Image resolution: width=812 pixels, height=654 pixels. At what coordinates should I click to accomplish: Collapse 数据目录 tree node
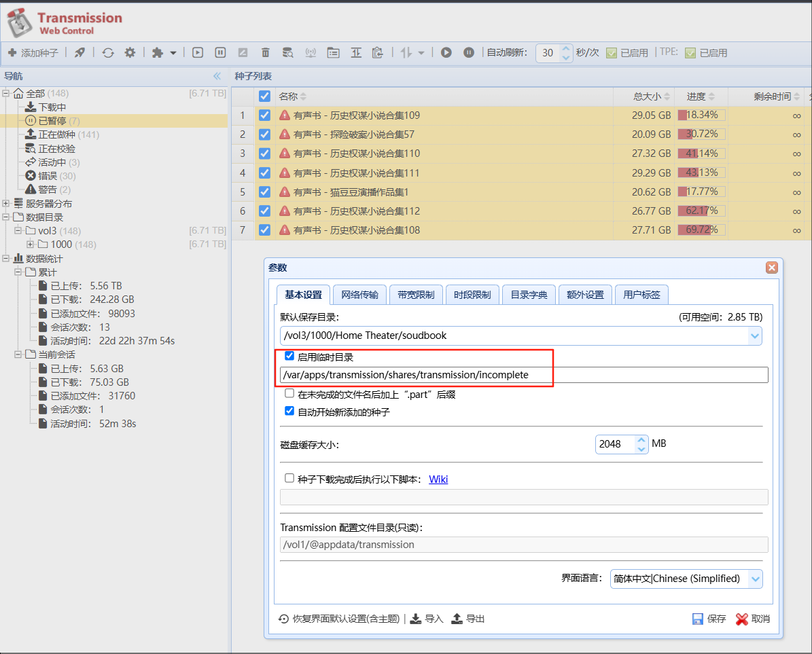pos(5,217)
